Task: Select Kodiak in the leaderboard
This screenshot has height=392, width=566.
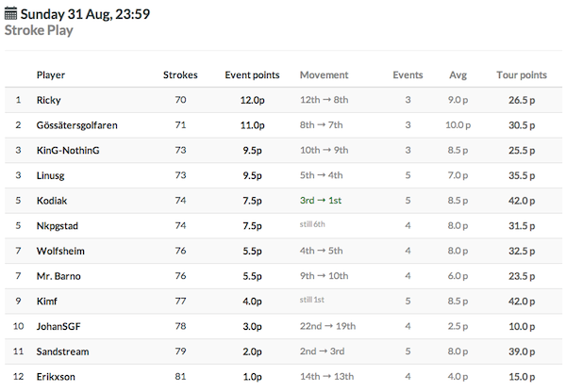Action: tap(52, 201)
